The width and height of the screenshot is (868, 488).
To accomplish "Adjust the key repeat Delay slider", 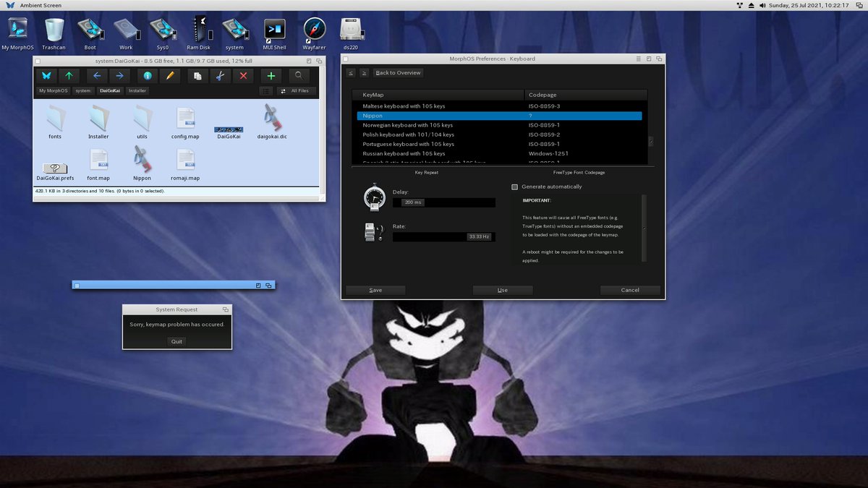I will tap(444, 202).
